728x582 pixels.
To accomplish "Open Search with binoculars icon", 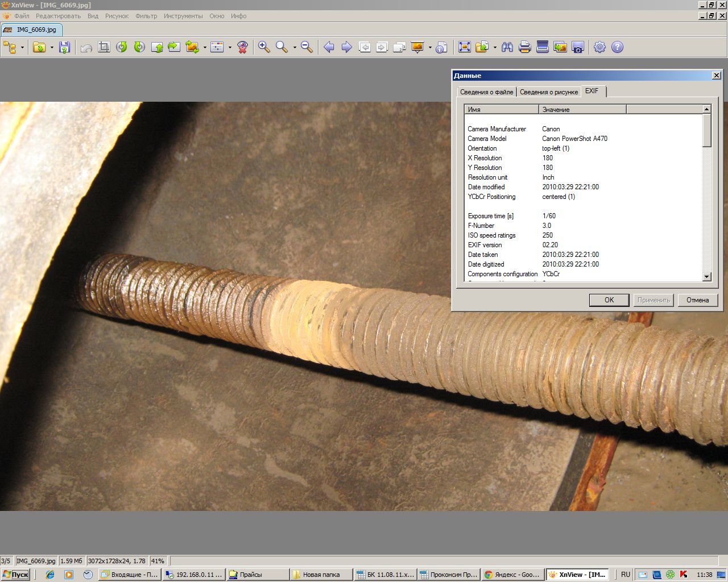I will point(507,47).
